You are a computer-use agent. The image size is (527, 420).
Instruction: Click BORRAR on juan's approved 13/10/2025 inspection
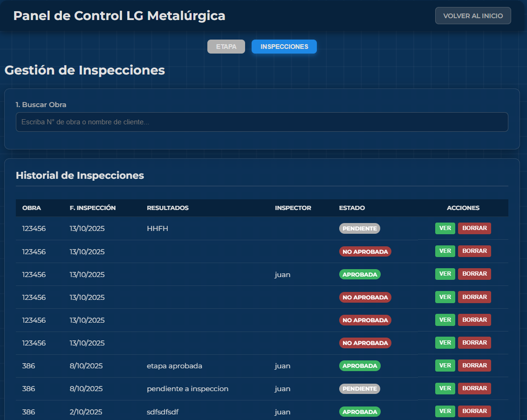(x=474, y=274)
